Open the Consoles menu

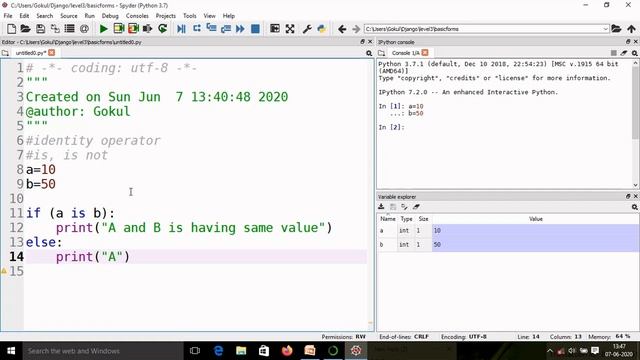click(137, 16)
